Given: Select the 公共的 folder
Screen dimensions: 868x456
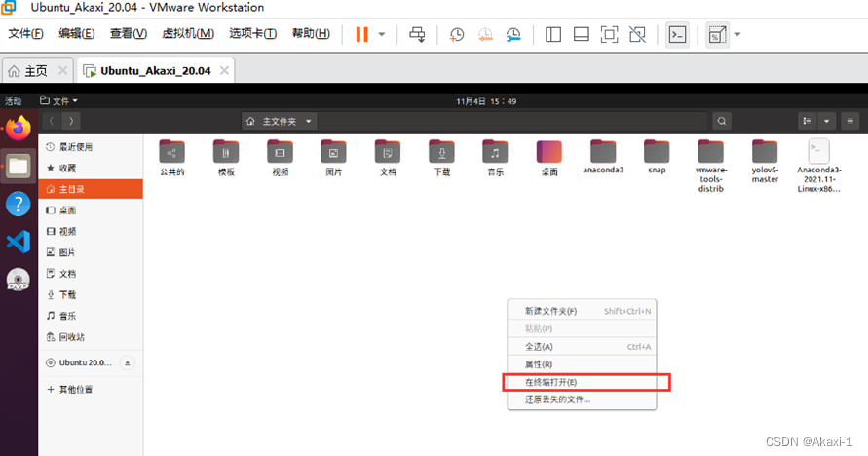Looking at the screenshot, I should click(171, 158).
